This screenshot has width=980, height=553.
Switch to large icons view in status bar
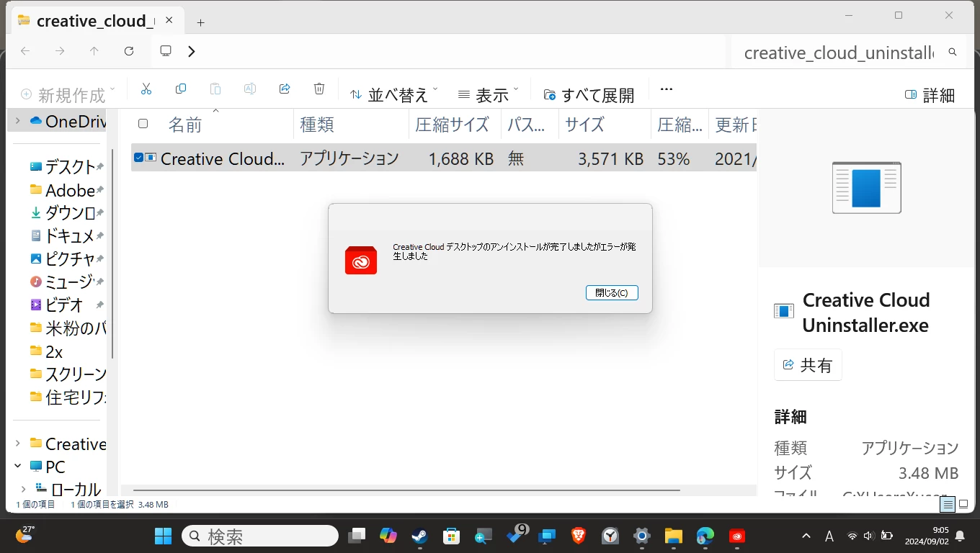point(963,504)
